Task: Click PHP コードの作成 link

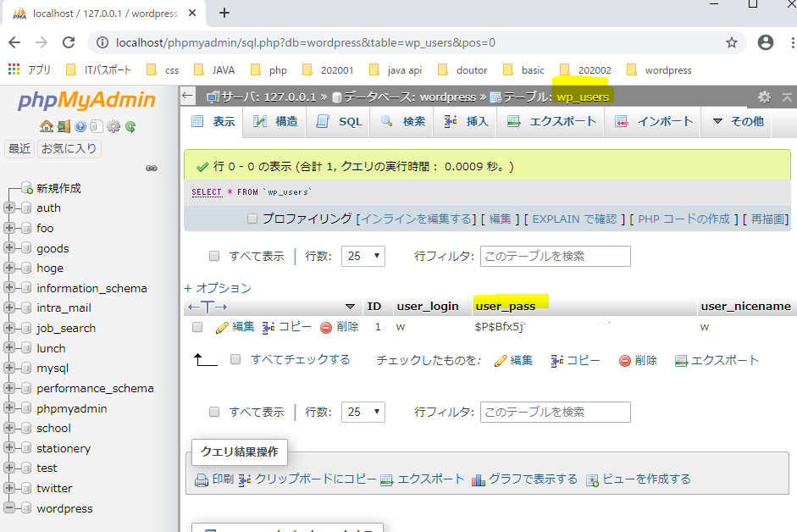Action: (684, 219)
